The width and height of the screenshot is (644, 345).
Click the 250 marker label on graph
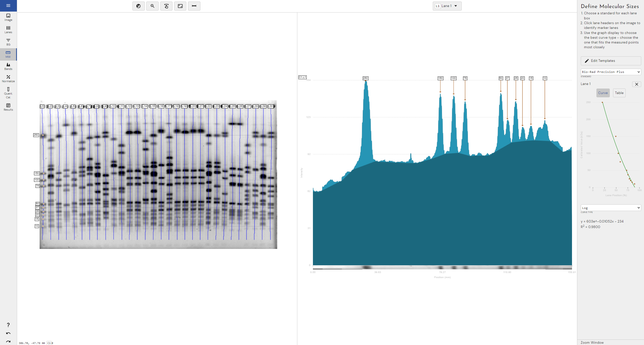(x=365, y=78)
